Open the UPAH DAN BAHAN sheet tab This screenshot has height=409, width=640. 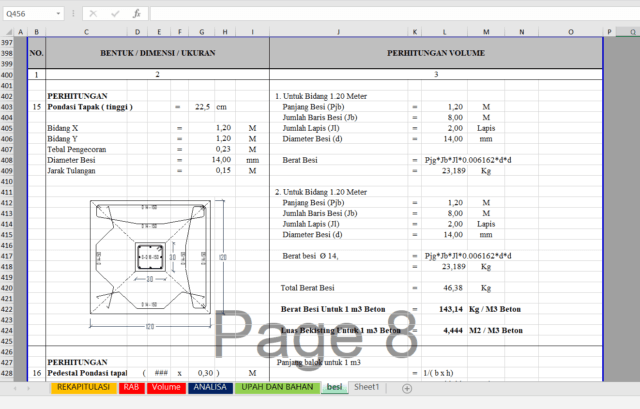point(277,387)
